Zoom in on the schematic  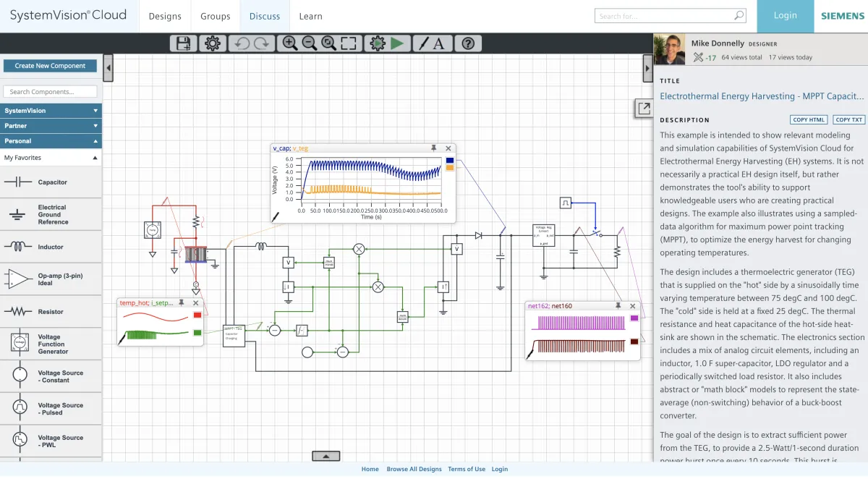[290, 43]
